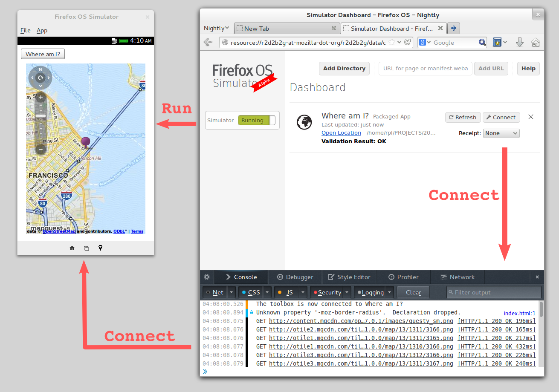Click the console input prompt chevron
This screenshot has width=559, height=392.
(x=205, y=372)
